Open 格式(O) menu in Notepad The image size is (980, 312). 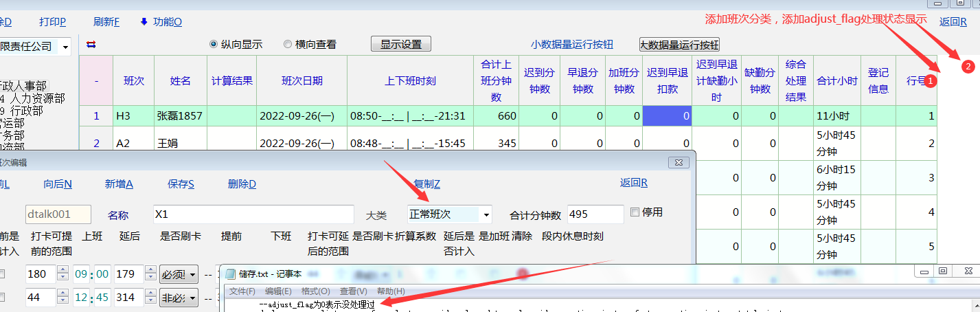pyautogui.click(x=315, y=291)
